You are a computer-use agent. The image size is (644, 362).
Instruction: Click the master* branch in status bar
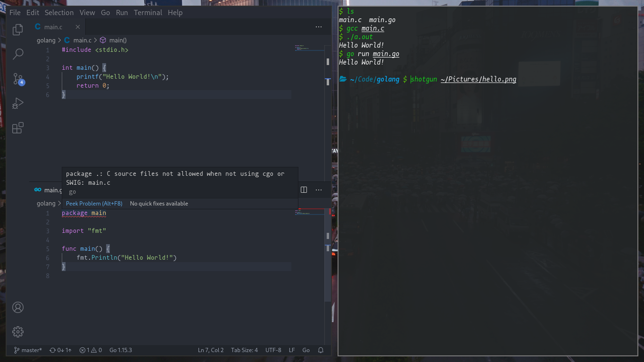pyautogui.click(x=28, y=350)
